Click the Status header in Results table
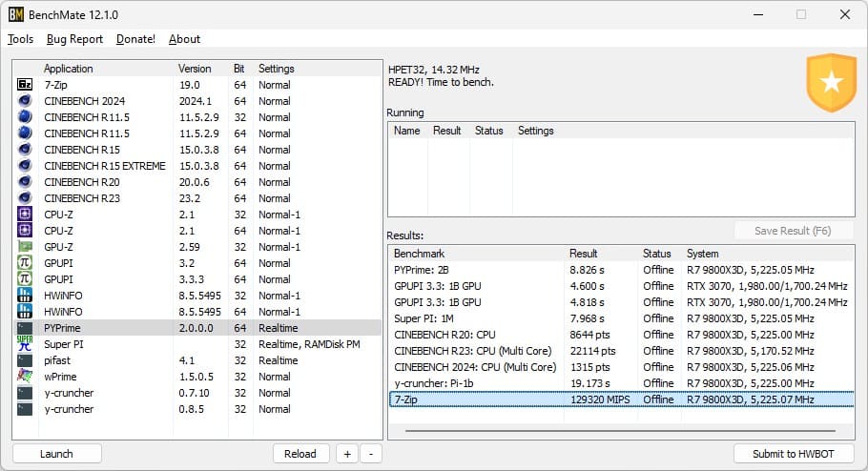Viewport: 868px width, 471px height. (x=657, y=254)
